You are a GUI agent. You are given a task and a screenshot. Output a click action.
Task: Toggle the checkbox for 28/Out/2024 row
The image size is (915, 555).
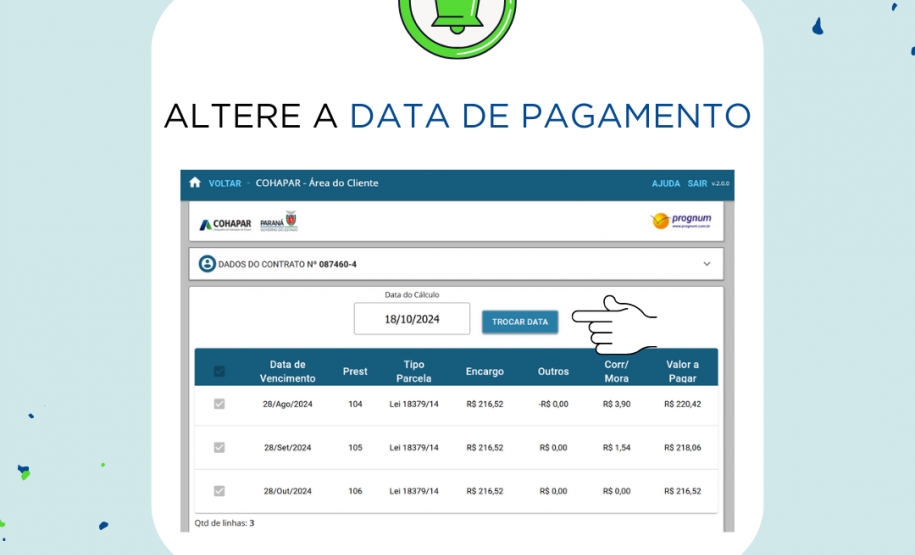point(219,491)
